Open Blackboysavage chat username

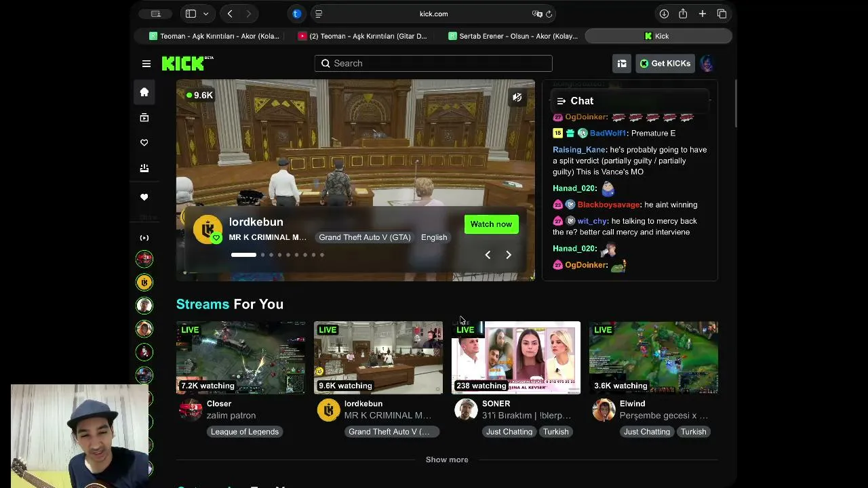click(609, 205)
